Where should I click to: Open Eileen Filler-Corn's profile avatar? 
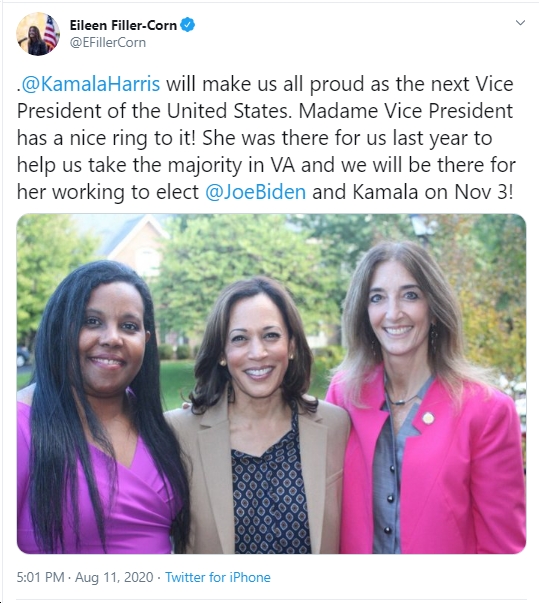pyautogui.click(x=38, y=34)
